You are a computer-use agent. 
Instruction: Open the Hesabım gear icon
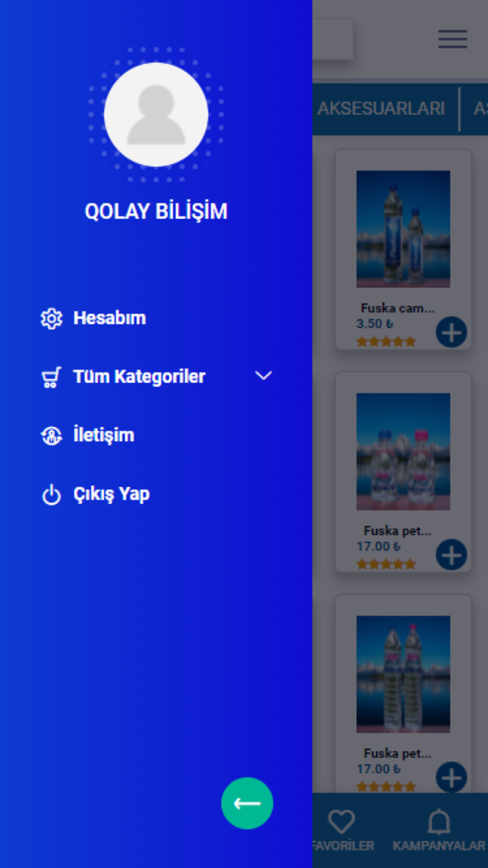[51, 318]
